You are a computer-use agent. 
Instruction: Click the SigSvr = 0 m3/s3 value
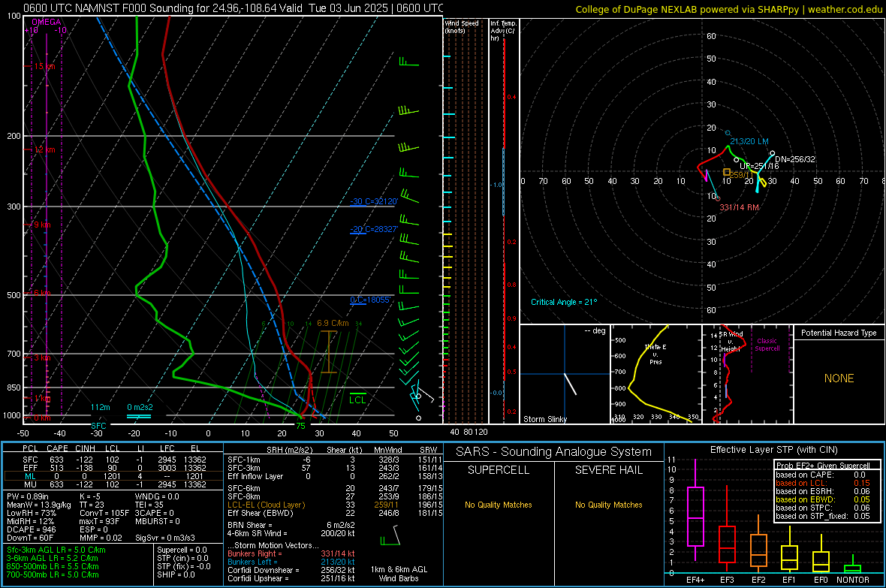pos(165,538)
